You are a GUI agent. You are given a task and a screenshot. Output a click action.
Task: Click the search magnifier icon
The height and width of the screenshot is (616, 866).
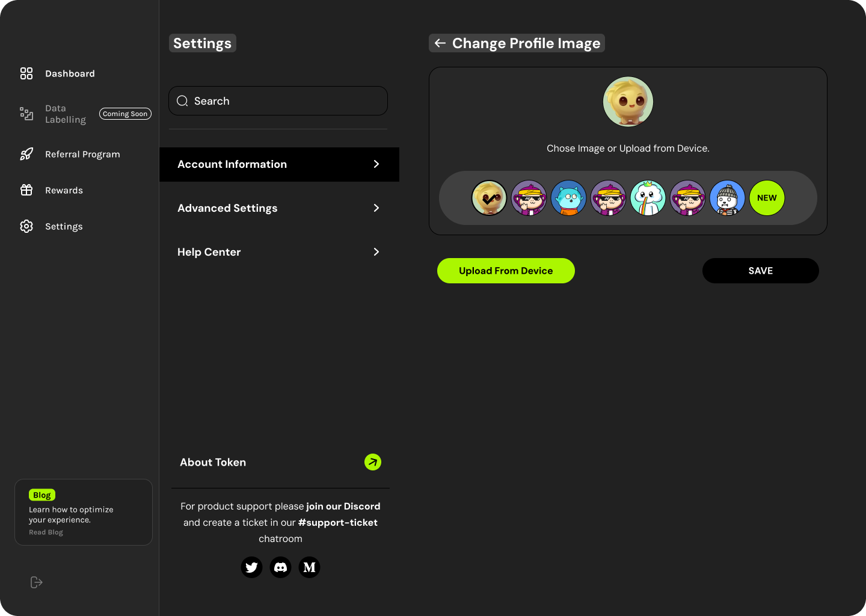point(183,101)
